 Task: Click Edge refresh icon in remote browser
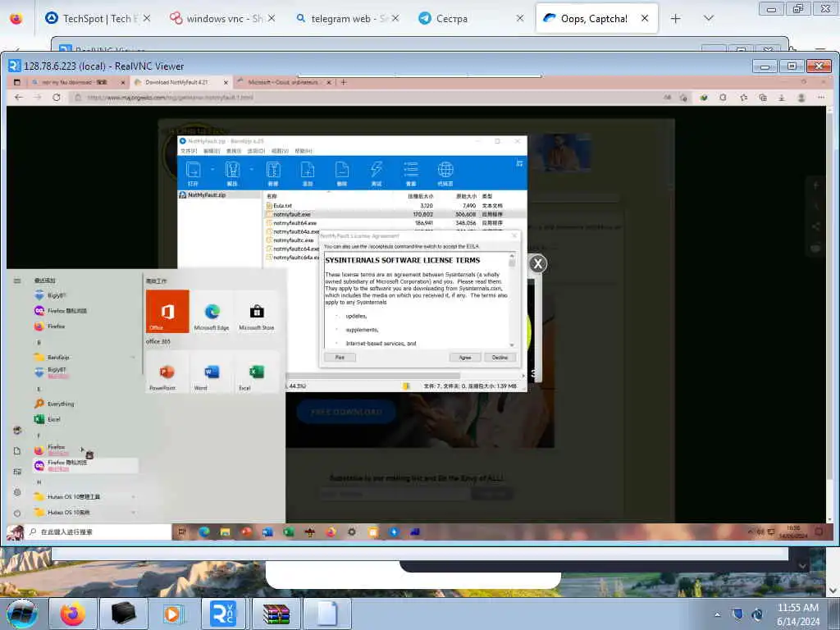tap(57, 98)
